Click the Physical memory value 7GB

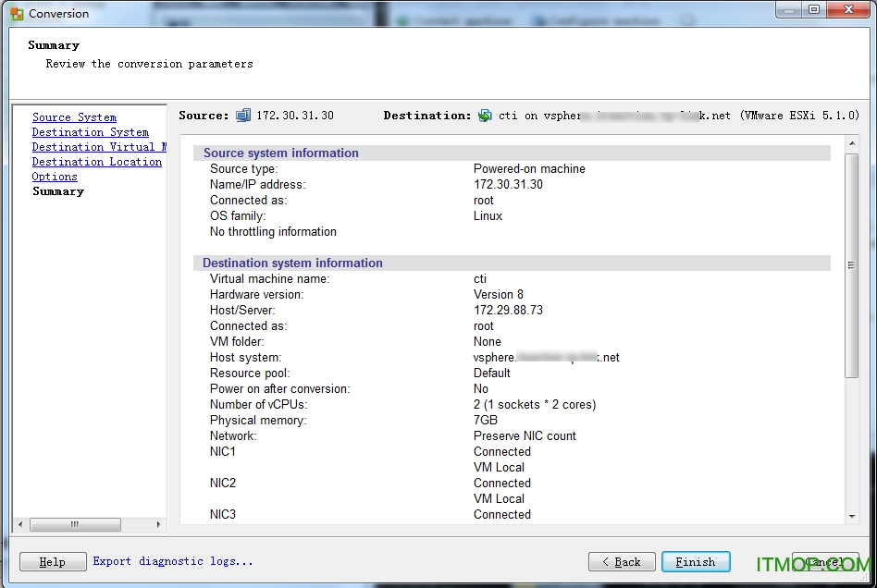(x=485, y=420)
